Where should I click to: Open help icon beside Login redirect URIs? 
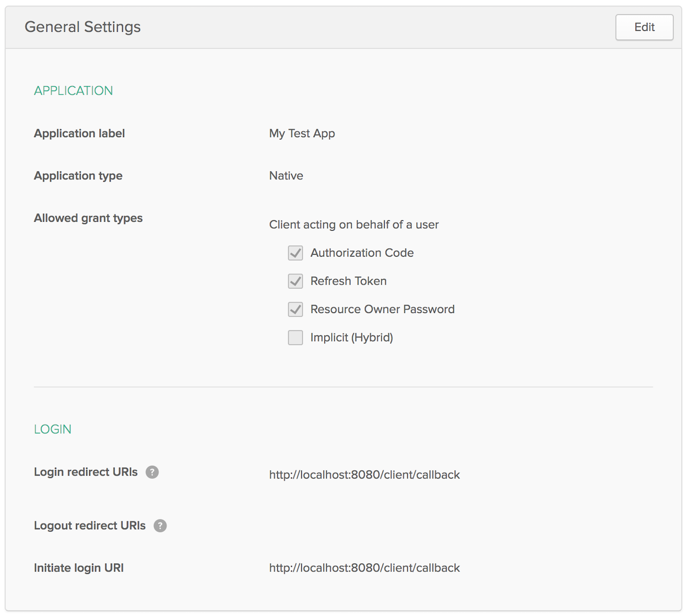[x=152, y=472]
